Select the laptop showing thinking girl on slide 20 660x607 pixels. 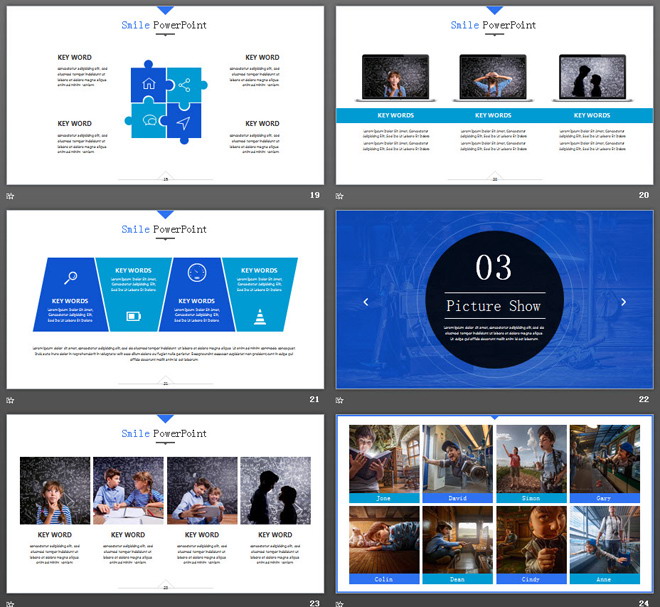(x=395, y=78)
